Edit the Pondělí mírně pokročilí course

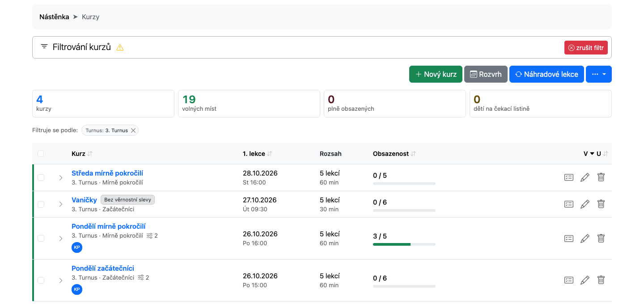tap(585, 239)
